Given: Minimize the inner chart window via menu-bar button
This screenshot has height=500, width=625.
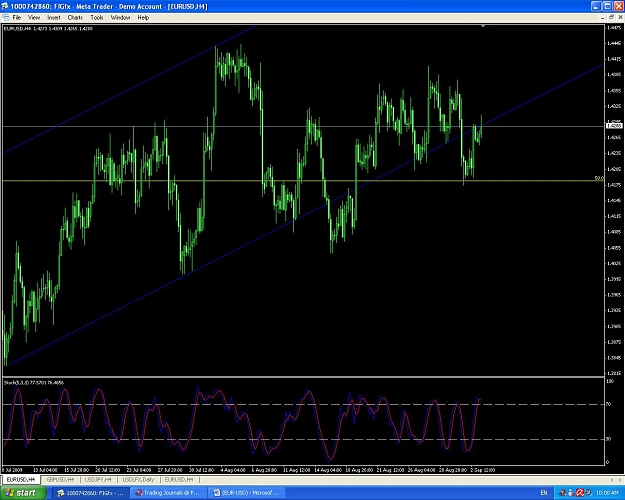Looking at the screenshot, I should [x=603, y=18].
